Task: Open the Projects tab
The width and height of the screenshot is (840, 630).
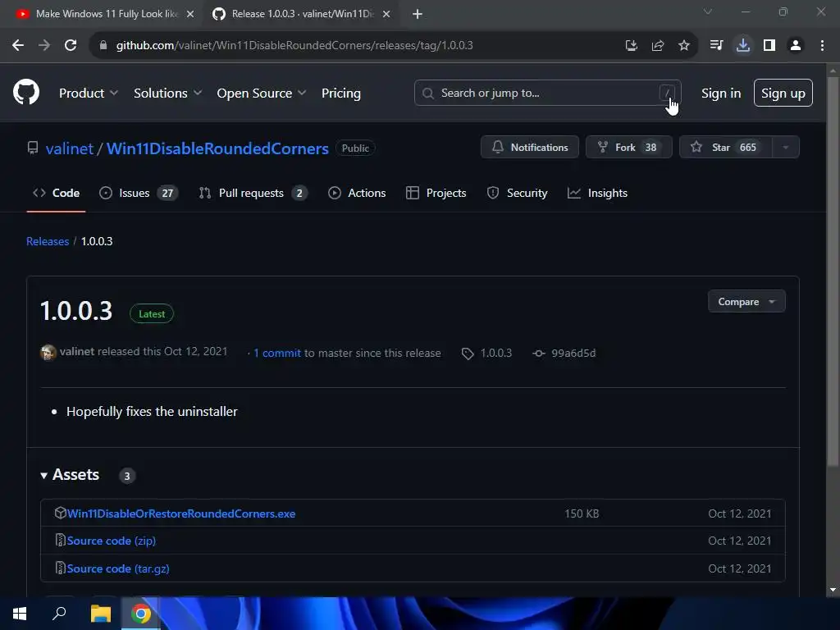Action: tap(436, 193)
